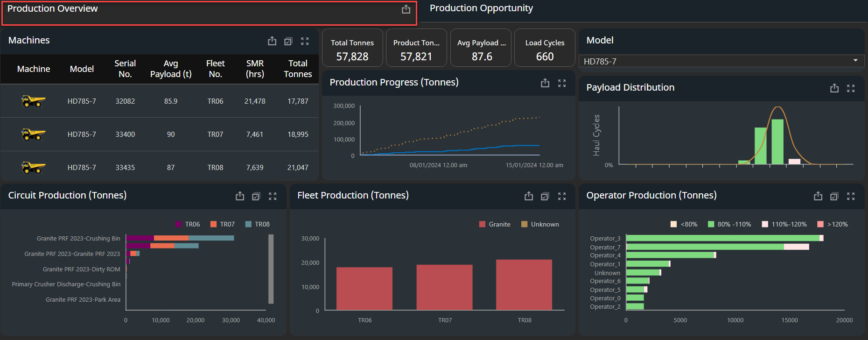Export Circuit Production chart
The width and height of the screenshot is (868, 340).
point(240,196)
